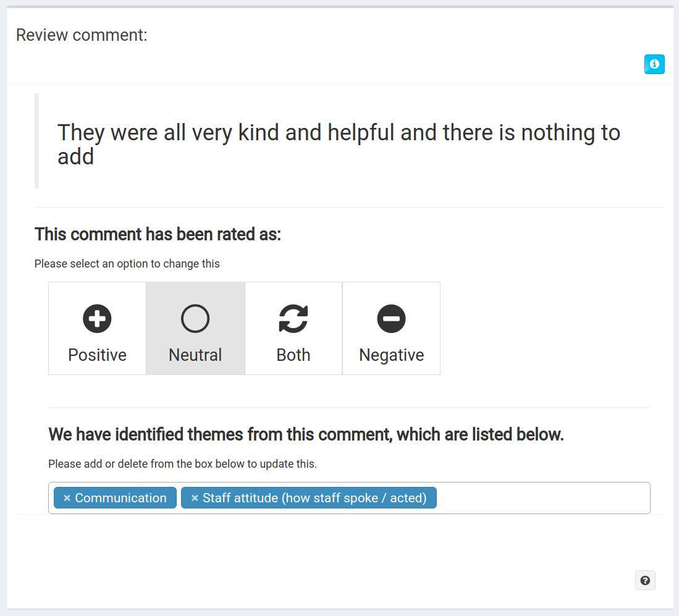Image resolution: width=679 pixels, height=616 pixels.
Task: Click 'This comment has been rated as' heading
Action: coord(158,234)
